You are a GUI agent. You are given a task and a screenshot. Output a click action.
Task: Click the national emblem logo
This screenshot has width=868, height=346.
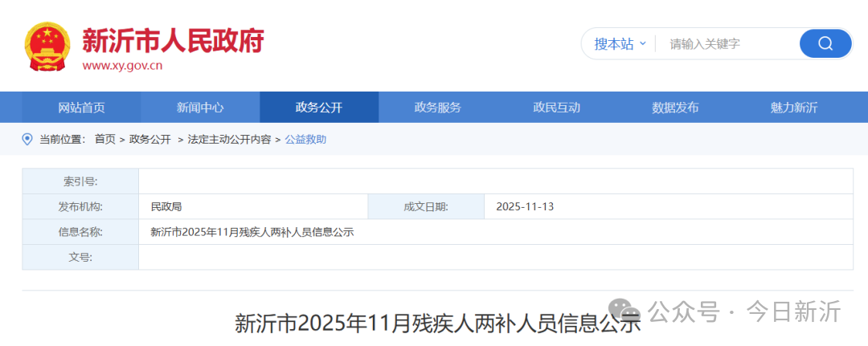(x=48, y=46)
